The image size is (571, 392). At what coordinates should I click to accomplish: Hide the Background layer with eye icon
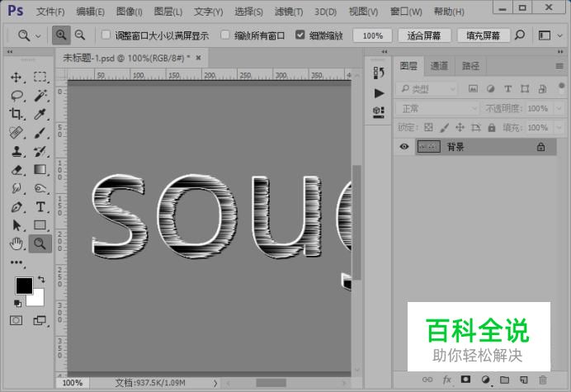pyautogui.click(x=404, y=146)
